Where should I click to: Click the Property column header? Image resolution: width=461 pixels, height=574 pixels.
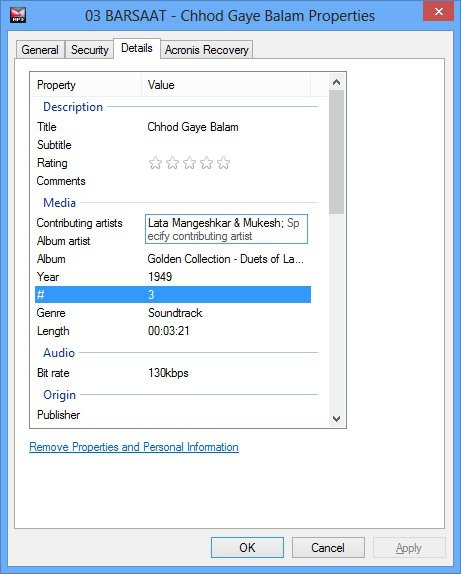pyautogui.click(x=86, y=85)
